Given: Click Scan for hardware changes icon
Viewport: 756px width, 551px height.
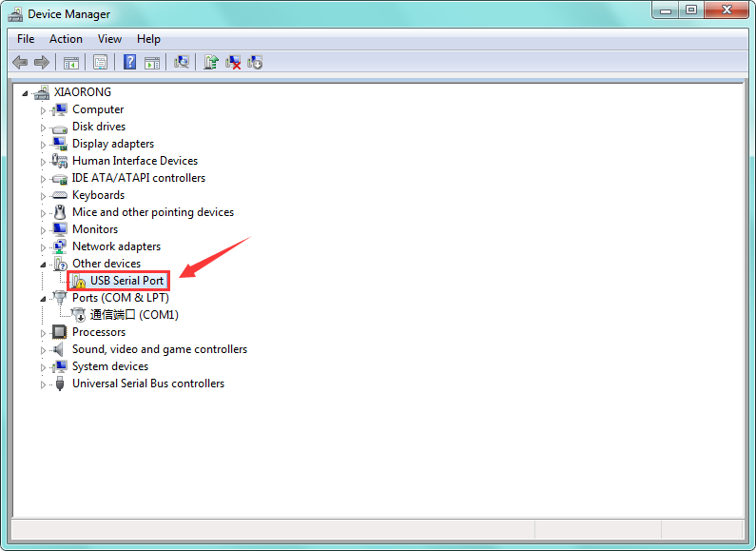Looking at the screenshot, I should click(x=182, y=62).
